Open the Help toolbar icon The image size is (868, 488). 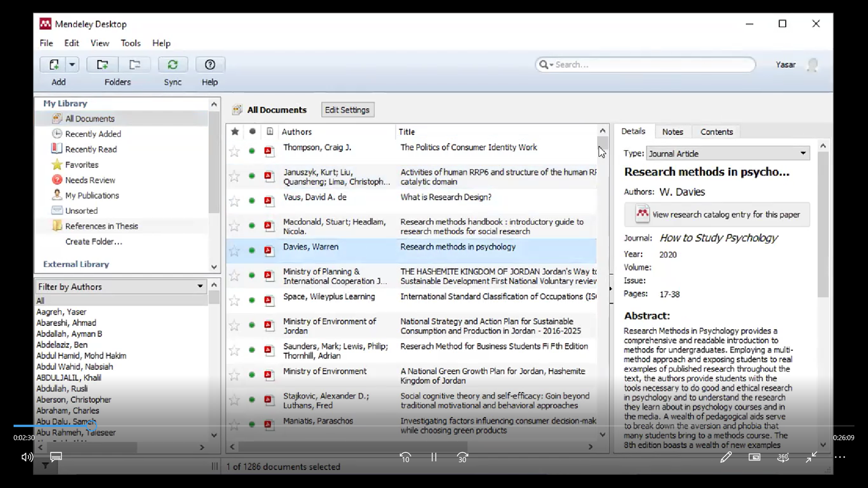coord(210,64)
